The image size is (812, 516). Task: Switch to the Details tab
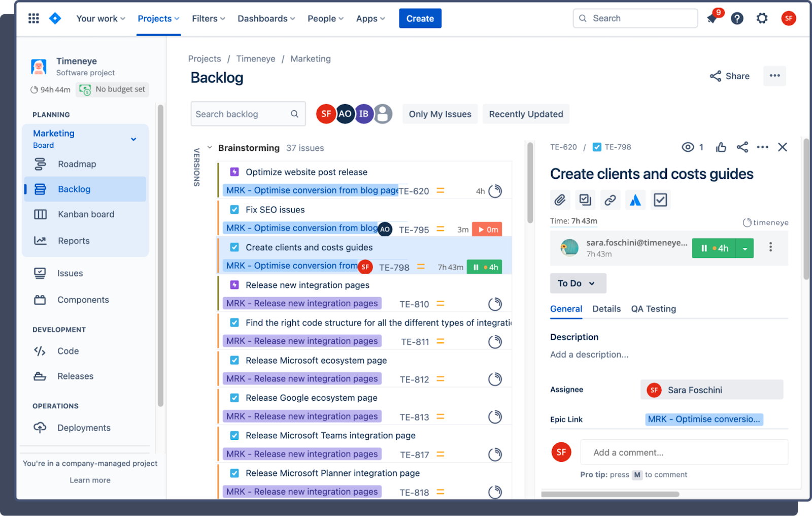(606, 309)
